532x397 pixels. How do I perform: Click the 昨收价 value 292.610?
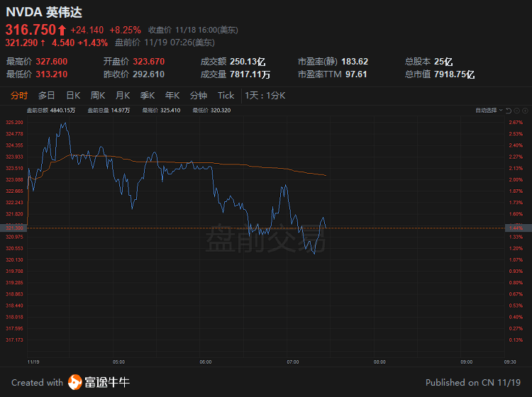(149, 74)
